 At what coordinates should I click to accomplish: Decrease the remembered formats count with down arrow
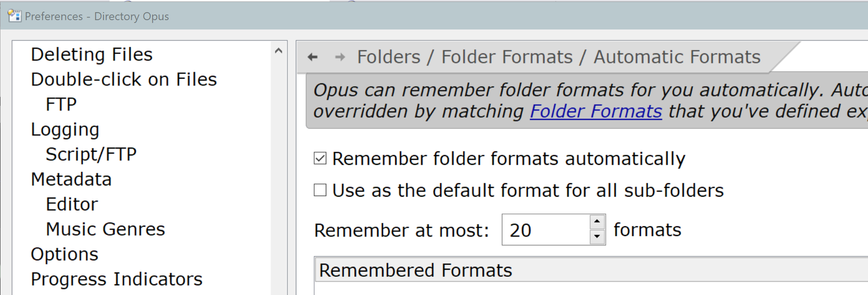pos(597,236)
